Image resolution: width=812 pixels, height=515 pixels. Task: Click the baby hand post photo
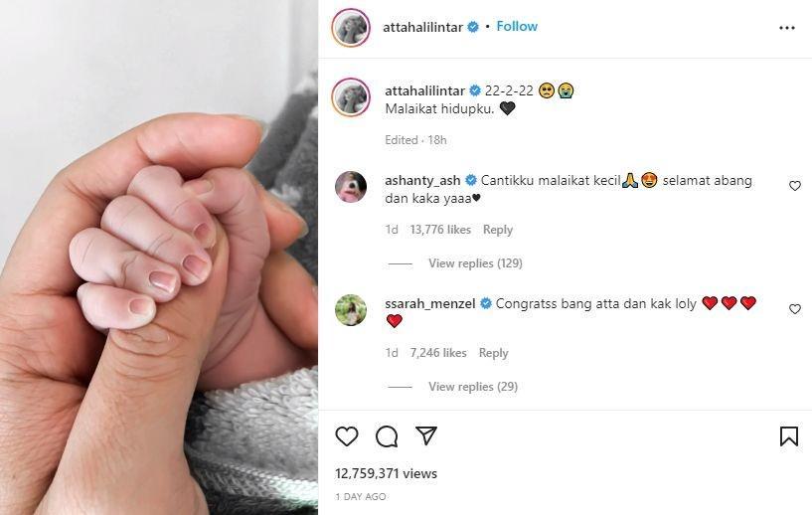click(x=159, y=257)
